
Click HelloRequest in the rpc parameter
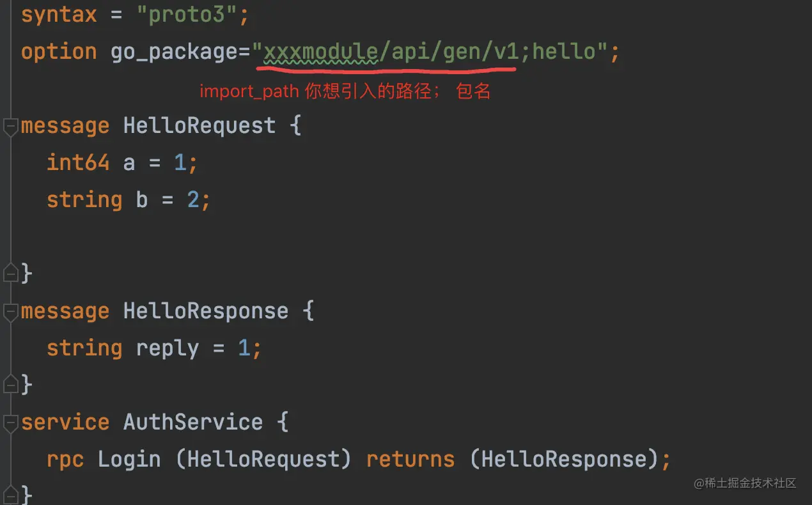(263, 460)
